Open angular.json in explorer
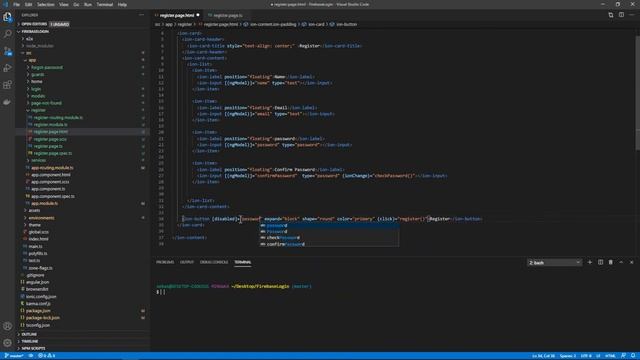This screenshot has width=640, height=360. coord(38,282)
